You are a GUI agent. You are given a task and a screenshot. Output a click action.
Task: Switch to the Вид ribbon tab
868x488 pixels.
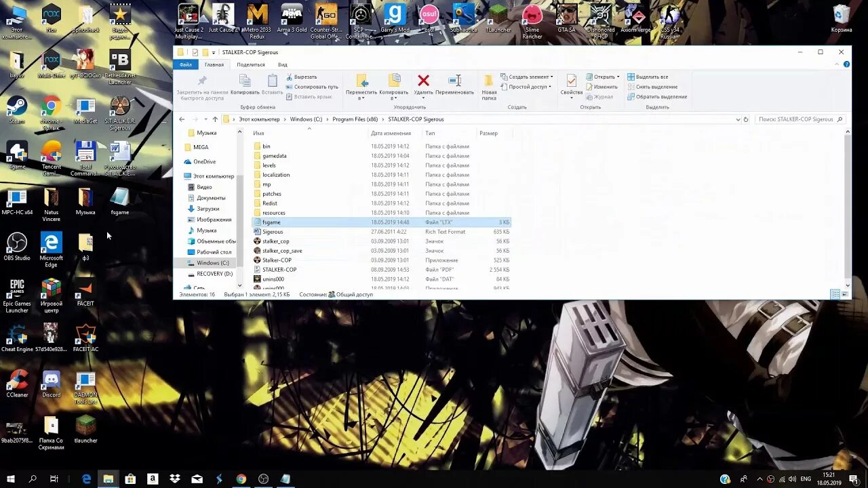click(283, 64)
